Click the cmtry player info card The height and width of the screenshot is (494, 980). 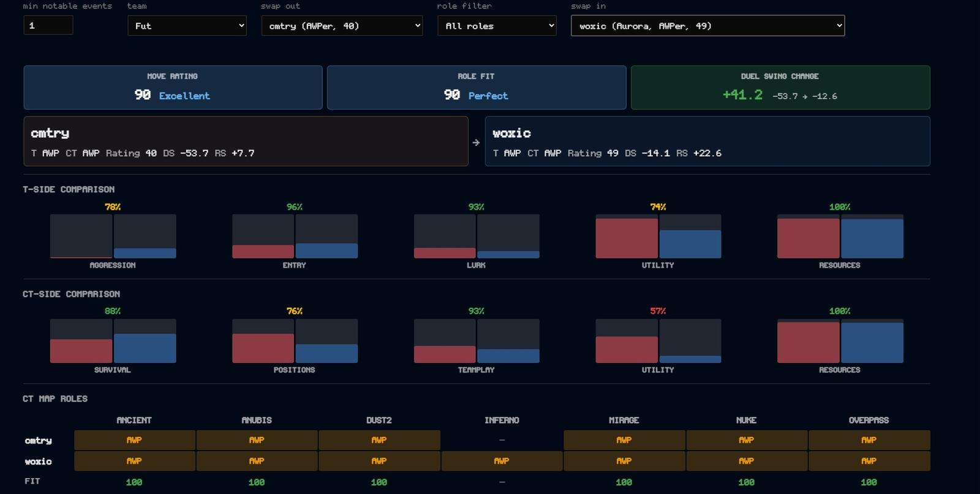coord(246,142)
